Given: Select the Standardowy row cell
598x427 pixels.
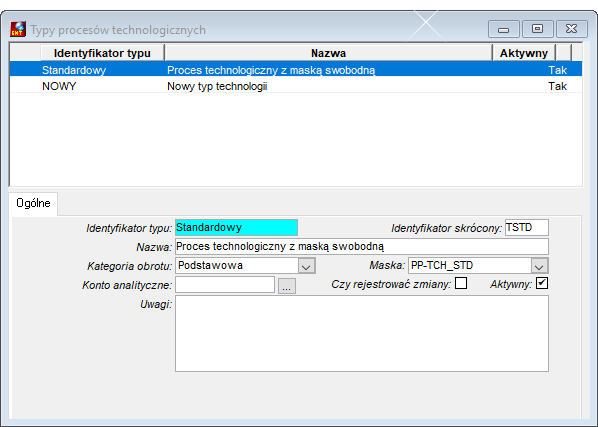Looking at the screenshot, I should coord(74,70).
